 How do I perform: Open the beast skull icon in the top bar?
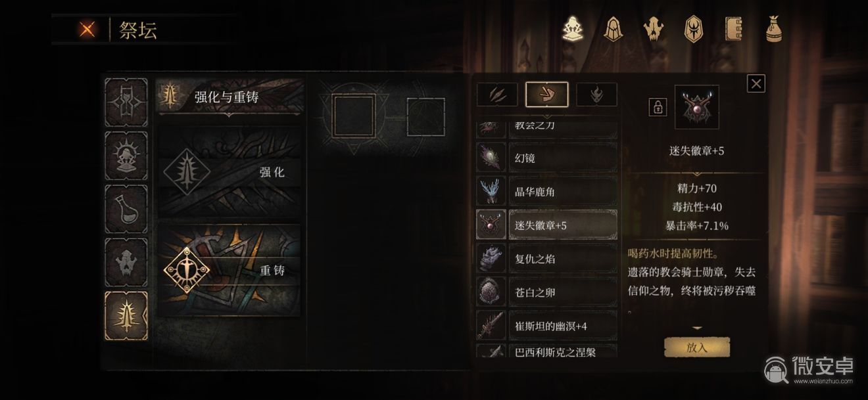coord(653,30)
